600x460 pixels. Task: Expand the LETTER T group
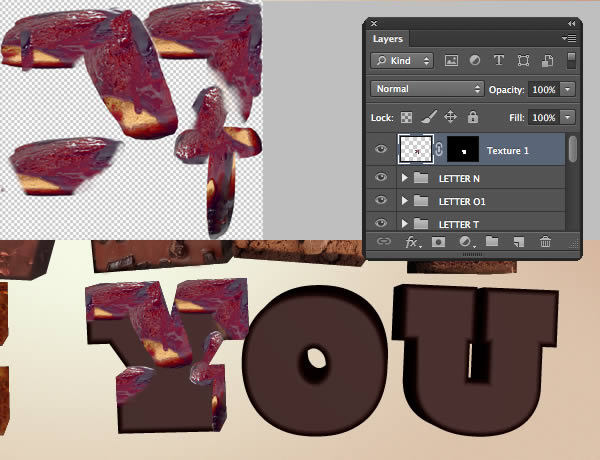(404, 223)
